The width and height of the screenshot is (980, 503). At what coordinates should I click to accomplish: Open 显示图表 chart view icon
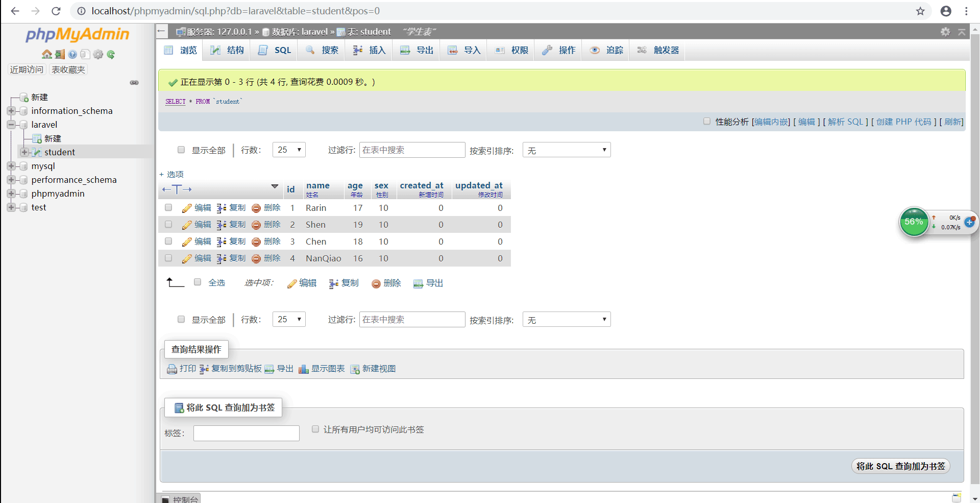click(304, 368)
